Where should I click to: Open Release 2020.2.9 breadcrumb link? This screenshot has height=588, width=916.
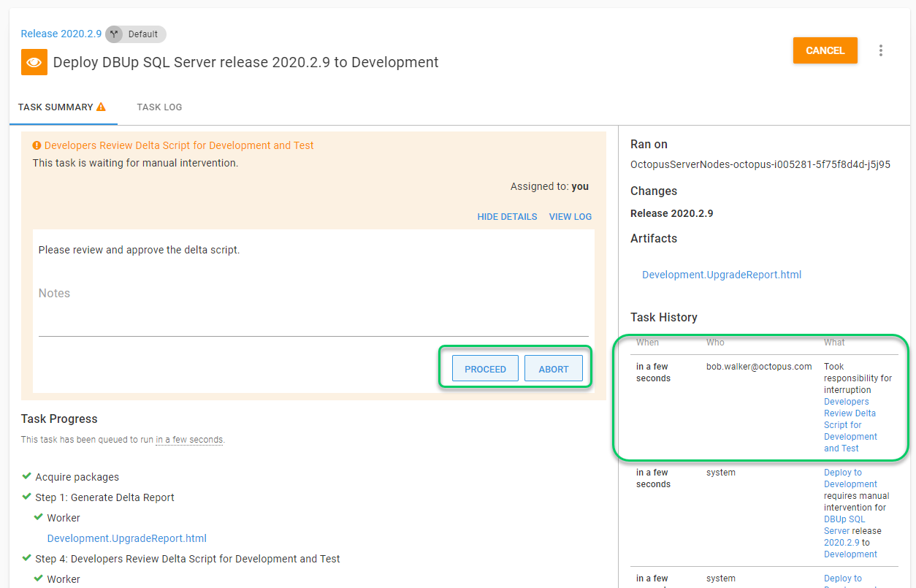click(x=61, y=34)
